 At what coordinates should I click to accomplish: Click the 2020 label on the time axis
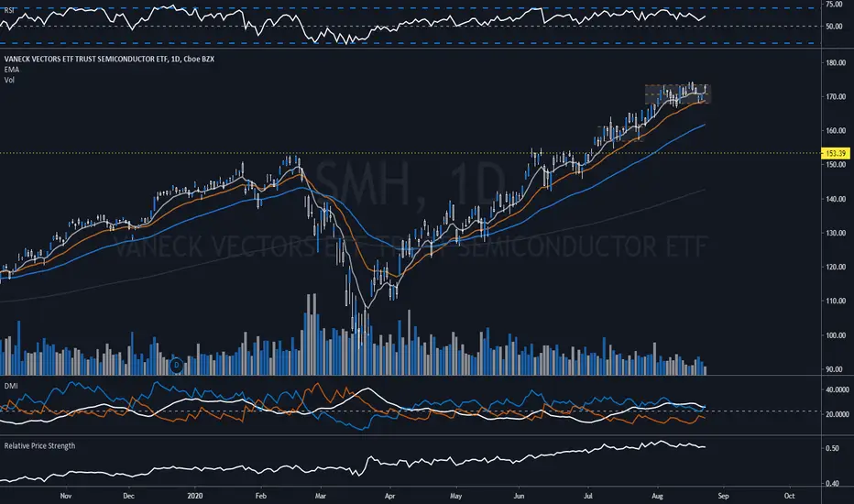(x=194, y=496)
